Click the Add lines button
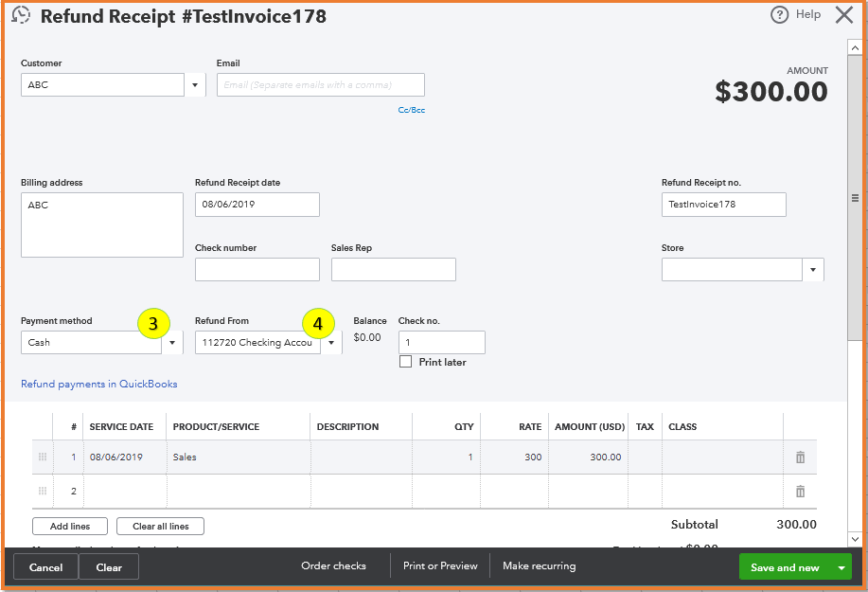Image resolution: width=868 pixels, height=592 pixels. click(70, 527)
